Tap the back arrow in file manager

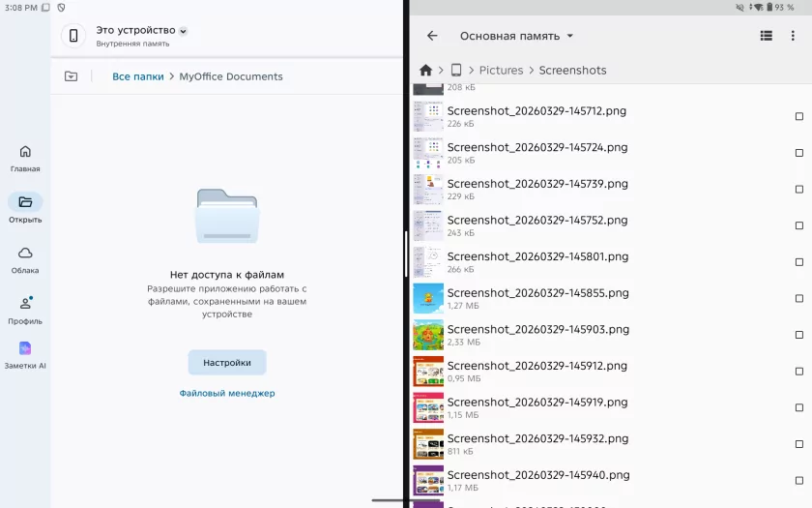click(x=432, y=36)
